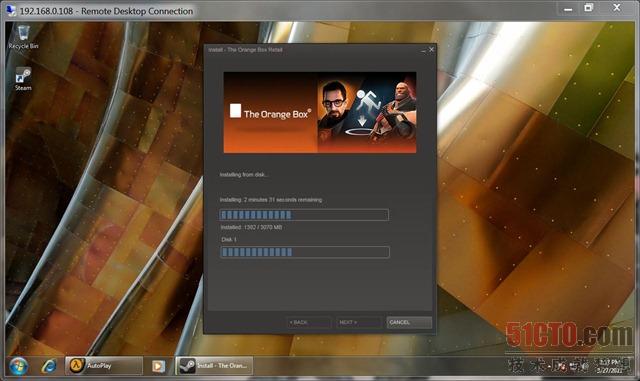Click the Windows Media Player taskbar icon

[x=158, y=366]
